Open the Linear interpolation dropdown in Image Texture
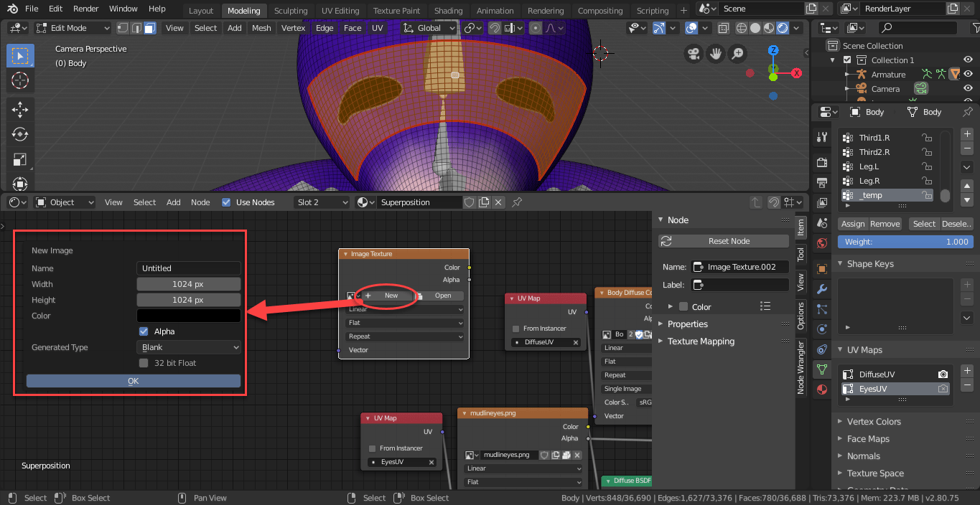The height and width of the screenshot is (505, 980). (404, 309)
